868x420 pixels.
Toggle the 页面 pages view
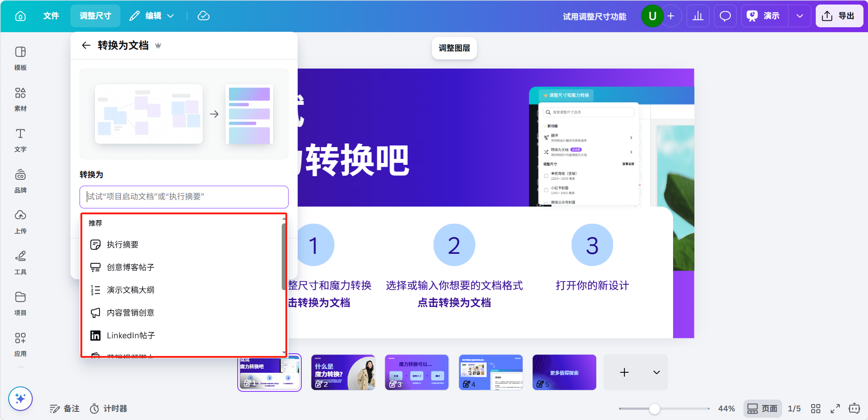762,409
